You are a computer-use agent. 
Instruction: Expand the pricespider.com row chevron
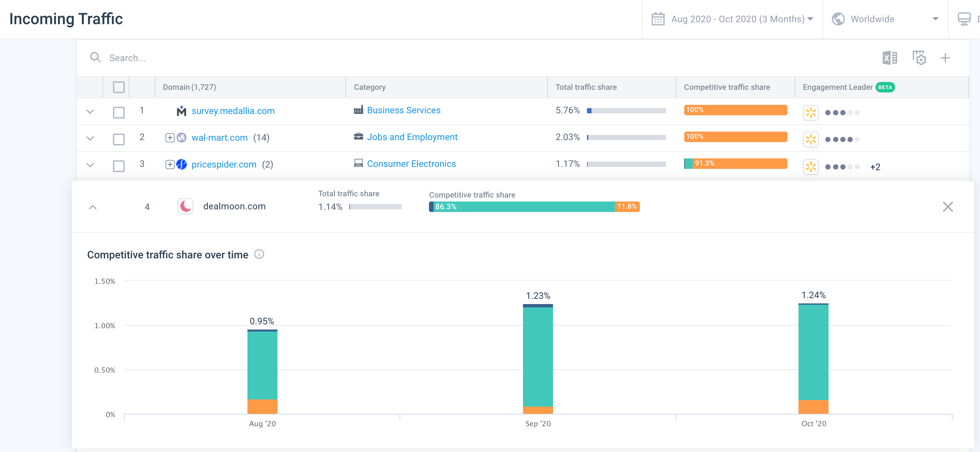(x=90, y=165)
